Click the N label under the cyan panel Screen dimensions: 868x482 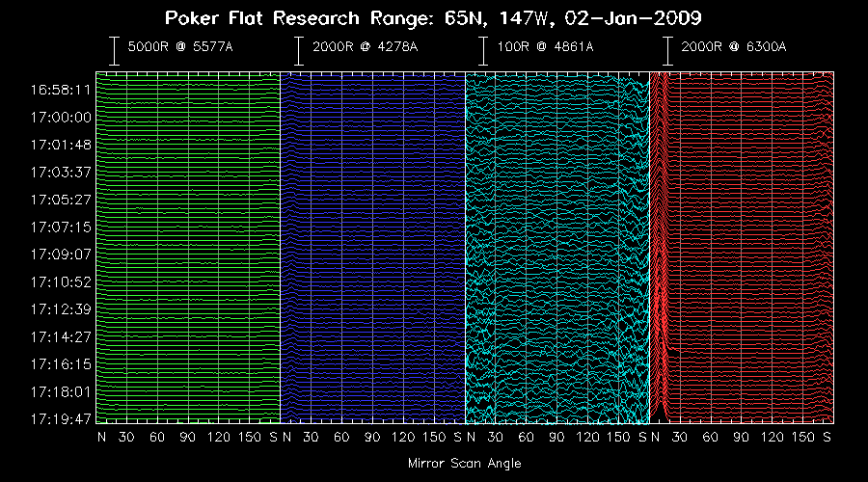tap(471, 438)
